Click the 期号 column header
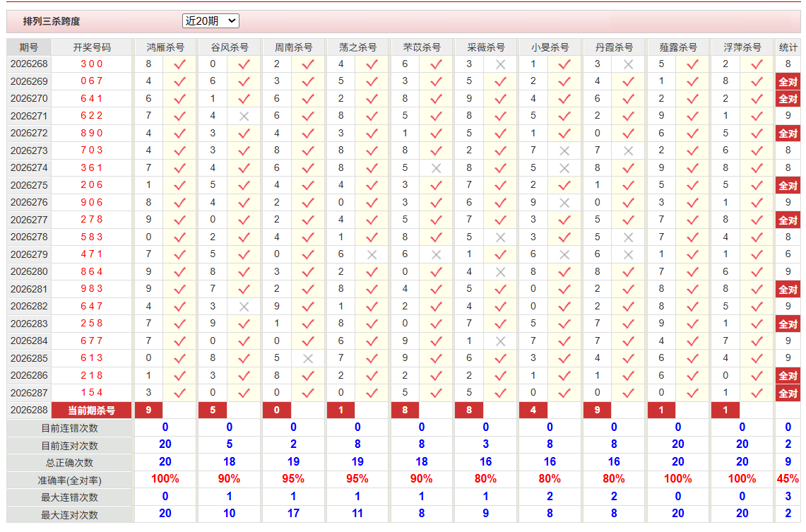 coord(29,47)
